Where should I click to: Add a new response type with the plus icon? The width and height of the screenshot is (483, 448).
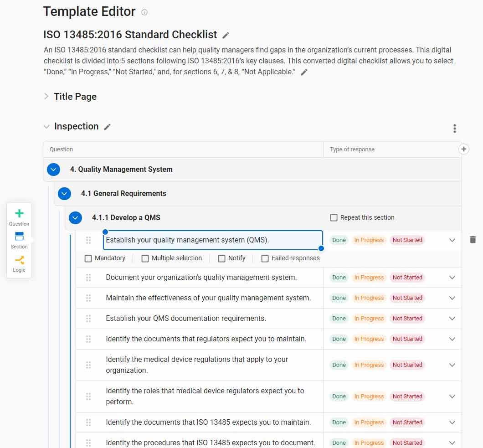point(463,149)
